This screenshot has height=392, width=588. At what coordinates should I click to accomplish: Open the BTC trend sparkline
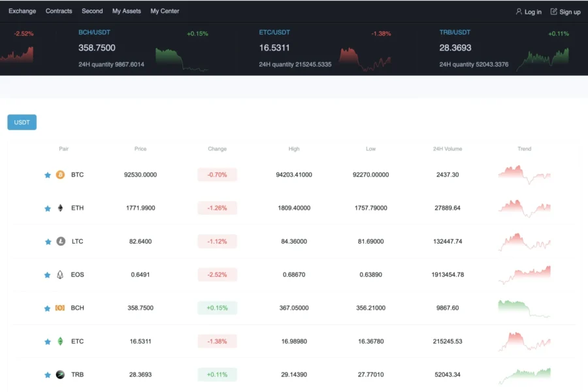tap(524, 175)
